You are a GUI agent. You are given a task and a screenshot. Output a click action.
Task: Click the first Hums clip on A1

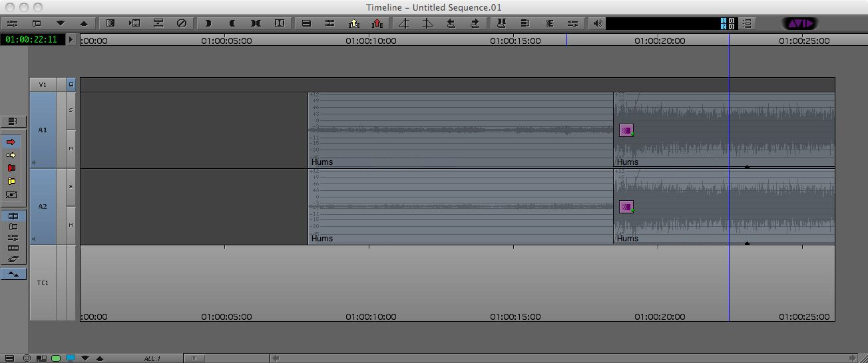click(461, 130)
